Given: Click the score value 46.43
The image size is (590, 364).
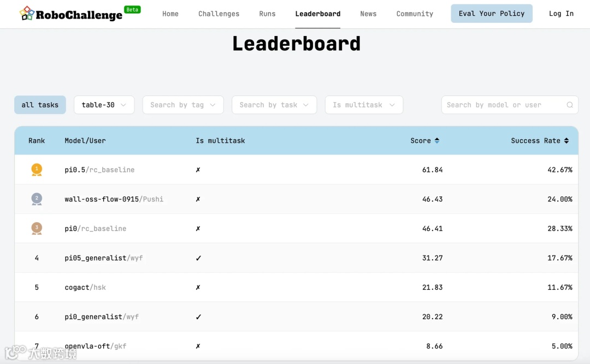Looking at the screenshot, I should click(432, 199).
